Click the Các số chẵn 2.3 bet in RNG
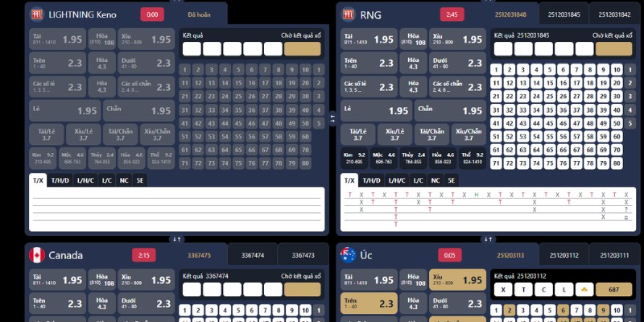 [x=457, y=87]
